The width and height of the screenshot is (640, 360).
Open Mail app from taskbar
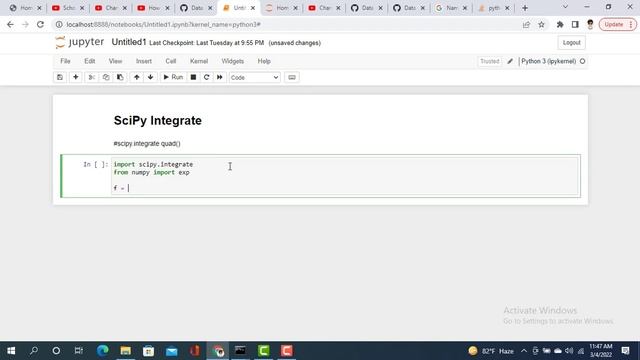pyautogui.click(x=171, y=351)
